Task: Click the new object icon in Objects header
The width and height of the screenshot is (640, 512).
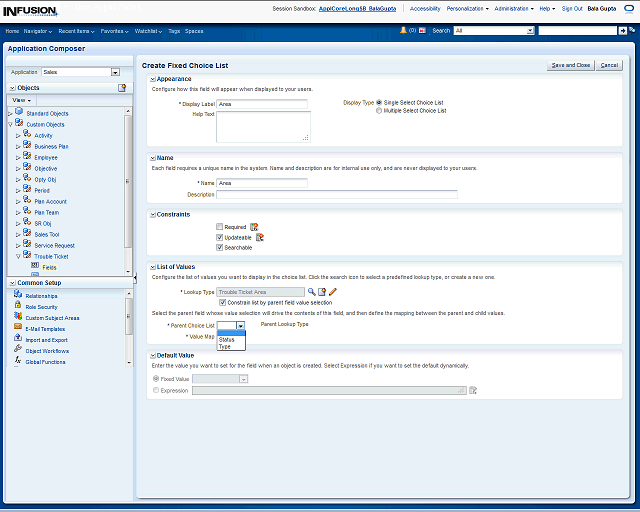Action: point(122,88)
